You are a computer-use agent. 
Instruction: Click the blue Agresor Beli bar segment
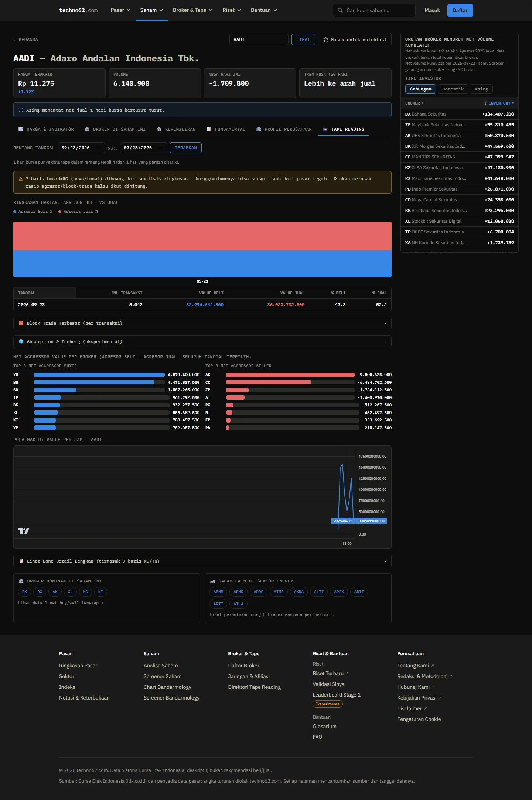click(x=202, y=264)
